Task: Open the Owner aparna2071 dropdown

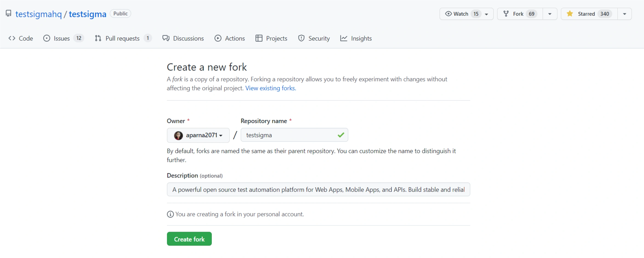Action: 198,135
